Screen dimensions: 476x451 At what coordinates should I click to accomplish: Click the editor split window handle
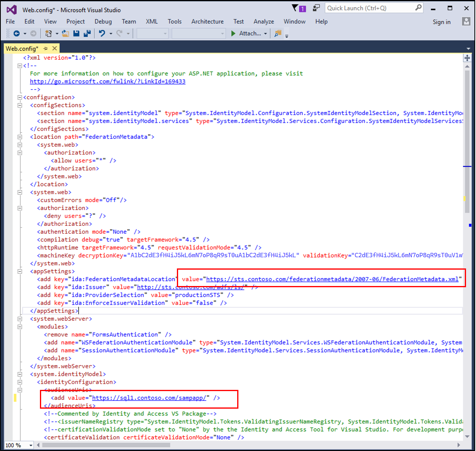click(x=467, y=58)
